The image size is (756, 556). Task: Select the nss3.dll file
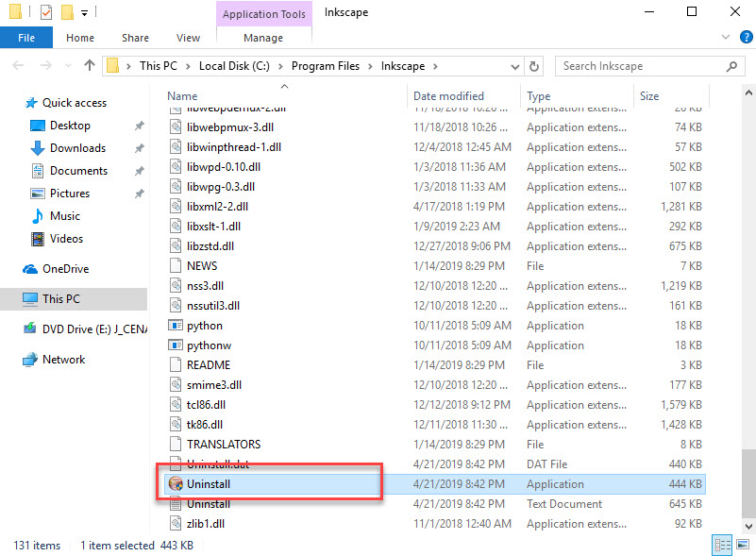coord(434,285)
